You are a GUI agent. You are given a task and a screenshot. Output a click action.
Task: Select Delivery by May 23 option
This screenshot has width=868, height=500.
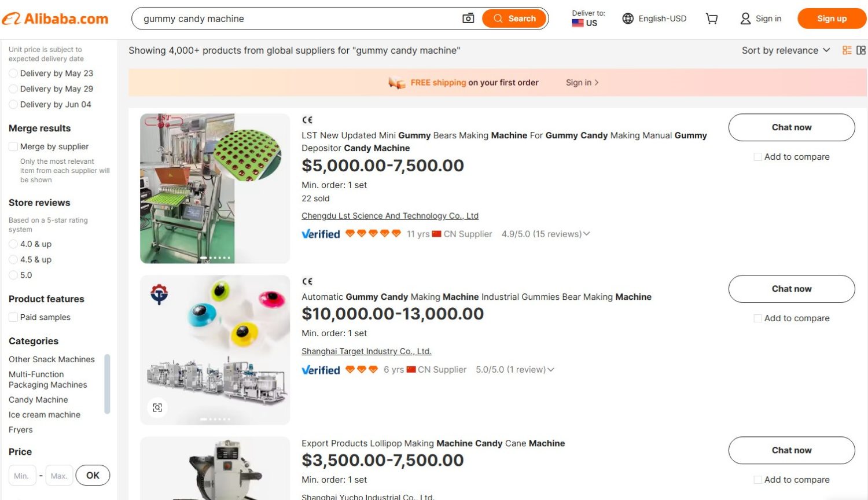(13, 73)
